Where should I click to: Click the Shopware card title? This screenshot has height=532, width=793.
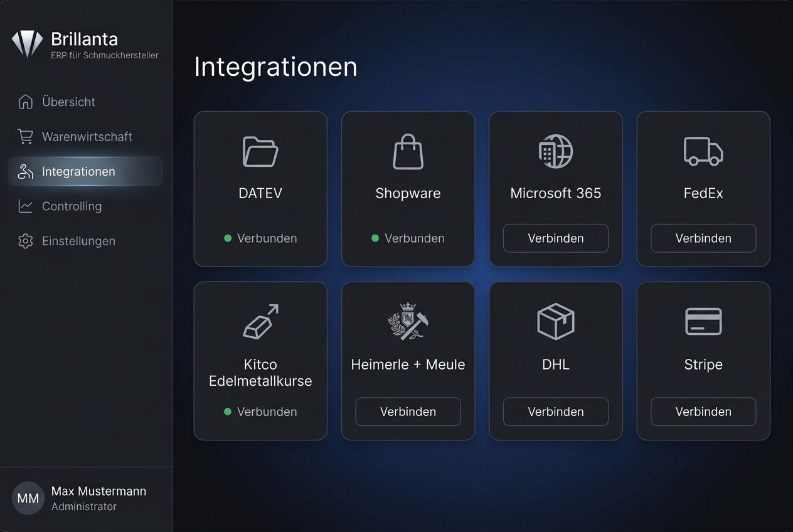coord(408,193)
